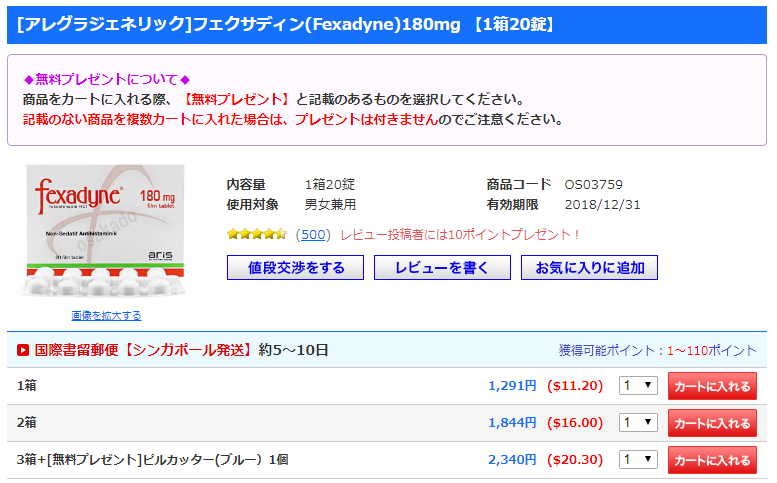Click the 画像を拡大する link

106,316
